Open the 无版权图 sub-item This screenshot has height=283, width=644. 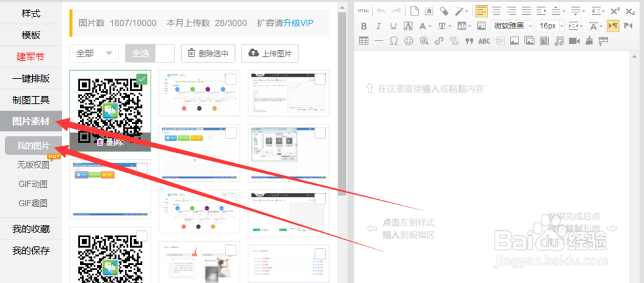33,165
